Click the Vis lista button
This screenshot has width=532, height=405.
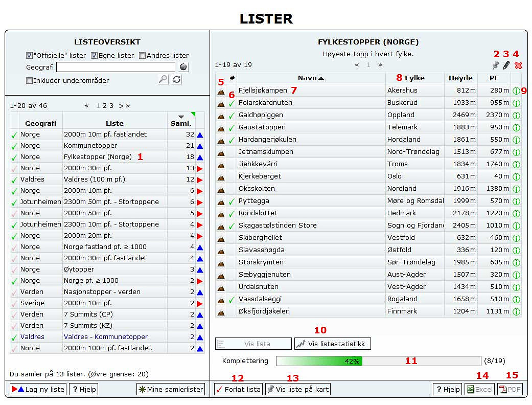tap(253, 344)
